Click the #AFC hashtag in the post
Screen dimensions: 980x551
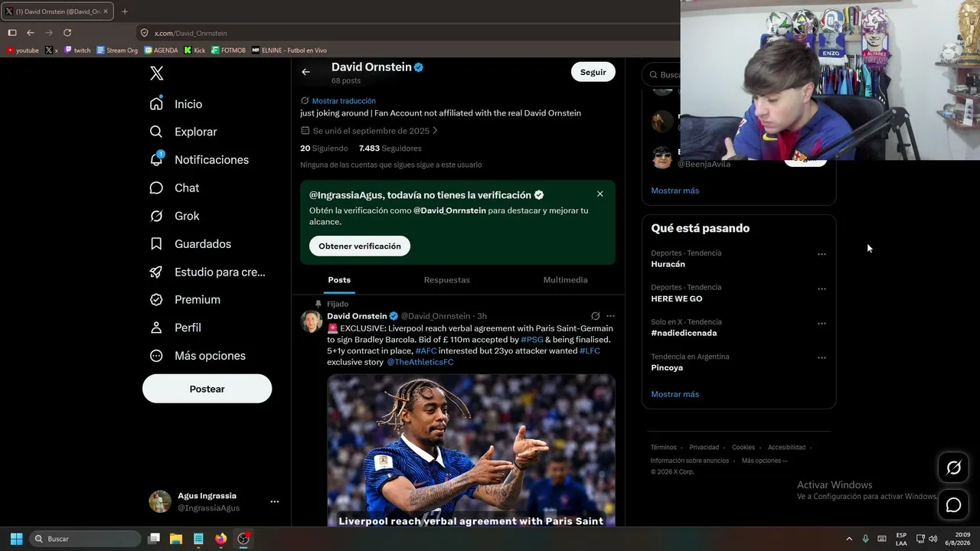tap(426, 351)
